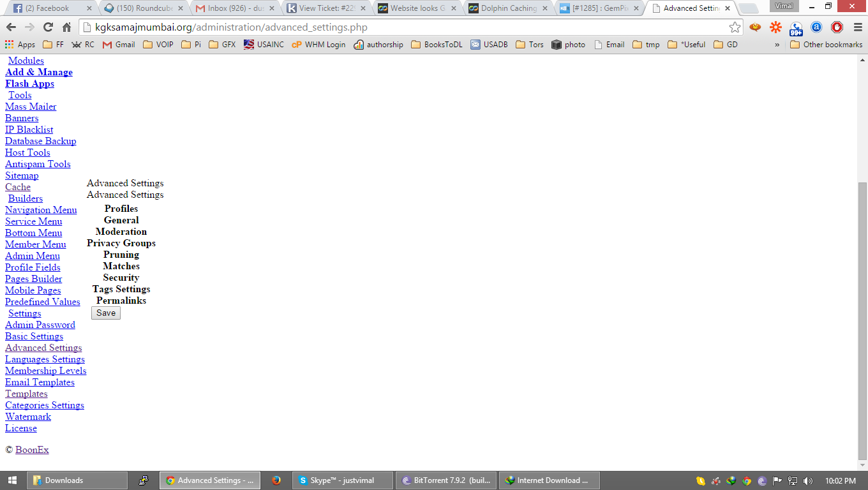Close the Advanced Settings browser tab
The width and height of the screenshot is (868, 490).
pos(727,8)
